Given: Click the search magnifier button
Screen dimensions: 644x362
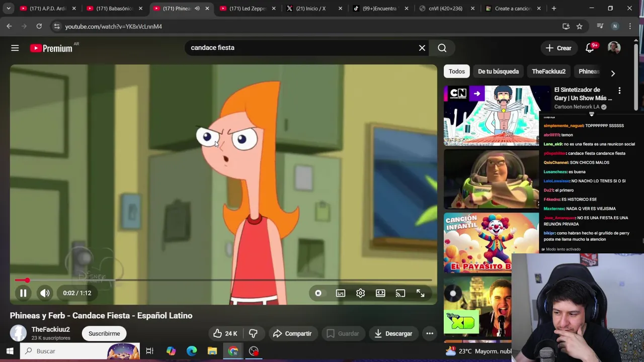Looking at the screenshot, I should (442, 48).
